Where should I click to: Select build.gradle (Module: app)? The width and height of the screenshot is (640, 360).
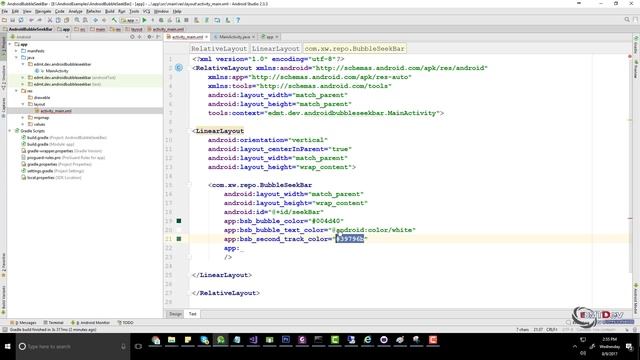click(x=51, y=144)
